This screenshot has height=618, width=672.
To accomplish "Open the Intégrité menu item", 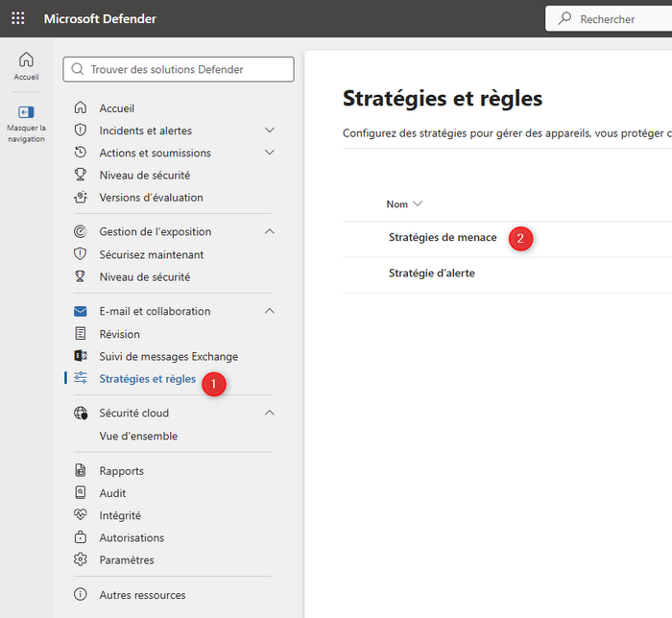I will point(120,515).
